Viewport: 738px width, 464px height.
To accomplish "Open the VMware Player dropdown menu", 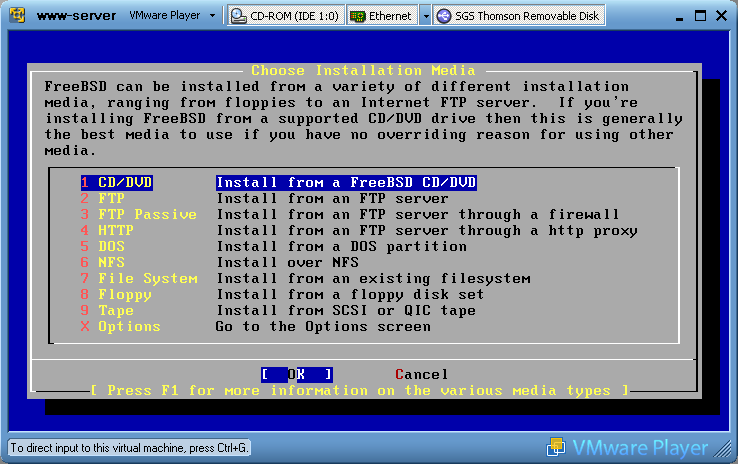I will pyautogui.click(x=172, y=16).
